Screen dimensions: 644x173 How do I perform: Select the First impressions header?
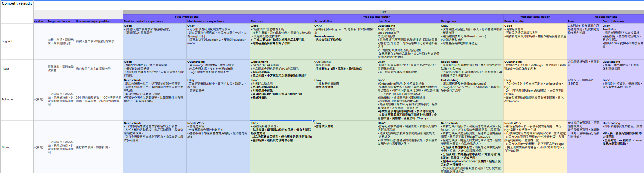point(186,17)
